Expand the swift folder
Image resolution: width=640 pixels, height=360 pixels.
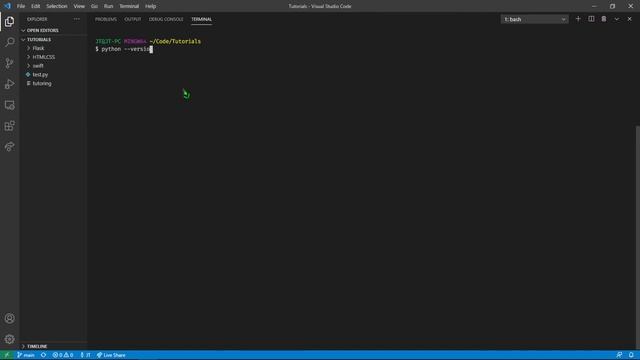(x=53, y=66)
